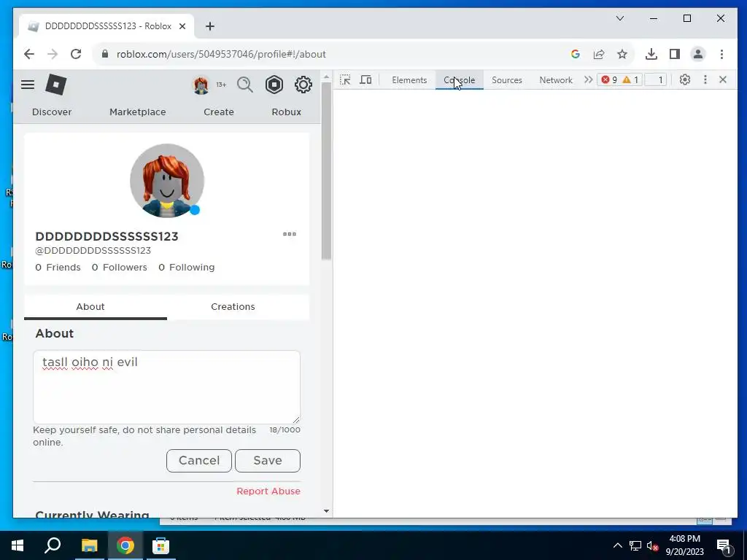This screenshot has height=560, width=747.
Task: Click the scrollbar down arrow
Action: point(326,511)
